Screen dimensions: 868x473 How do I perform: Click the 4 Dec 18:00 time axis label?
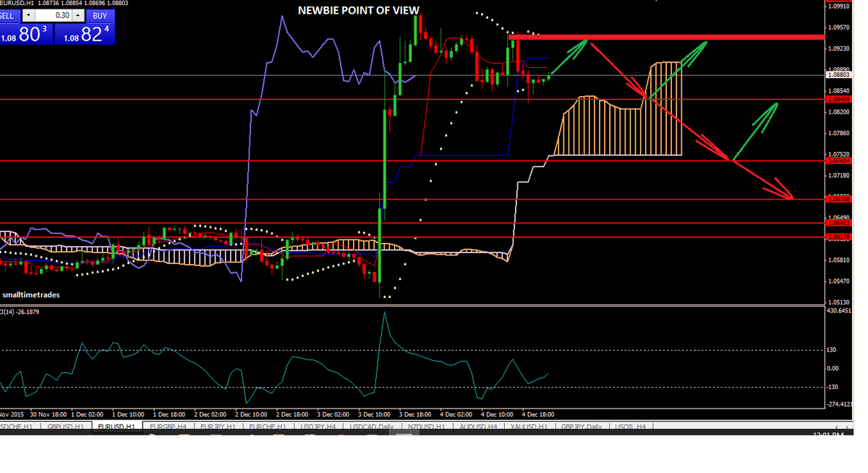[538, 414]
